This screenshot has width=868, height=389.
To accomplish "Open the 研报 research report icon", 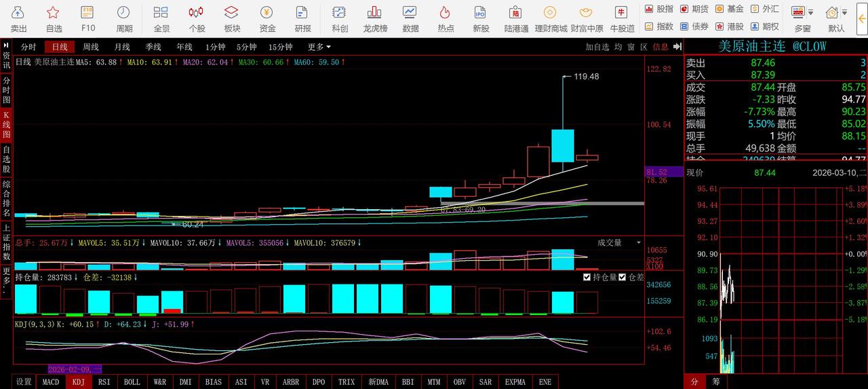I will (302, 19).
